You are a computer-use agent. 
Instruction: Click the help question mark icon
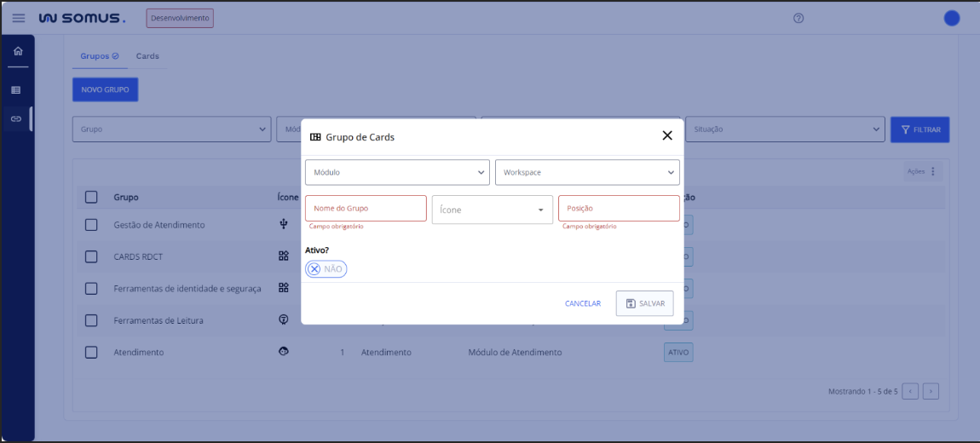(798, 18)
